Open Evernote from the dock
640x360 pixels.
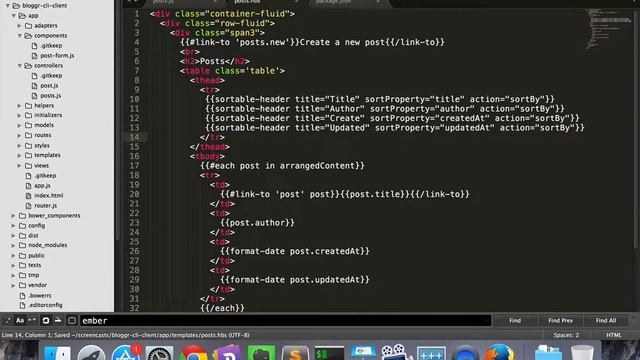(x=261, y=353)
